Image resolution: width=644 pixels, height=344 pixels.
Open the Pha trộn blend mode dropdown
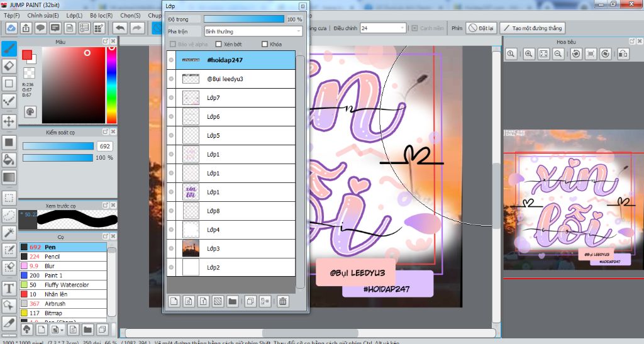253,31
